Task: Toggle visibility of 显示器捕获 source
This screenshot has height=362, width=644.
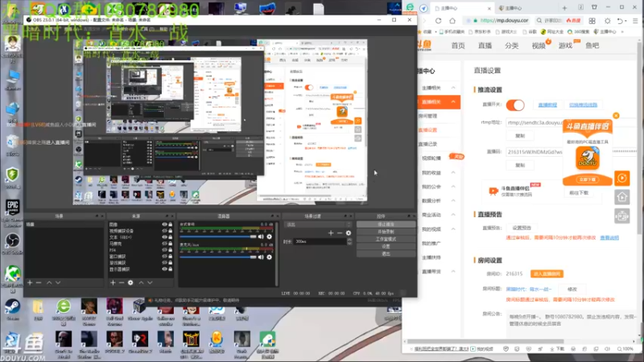Action: pos(165,269)
